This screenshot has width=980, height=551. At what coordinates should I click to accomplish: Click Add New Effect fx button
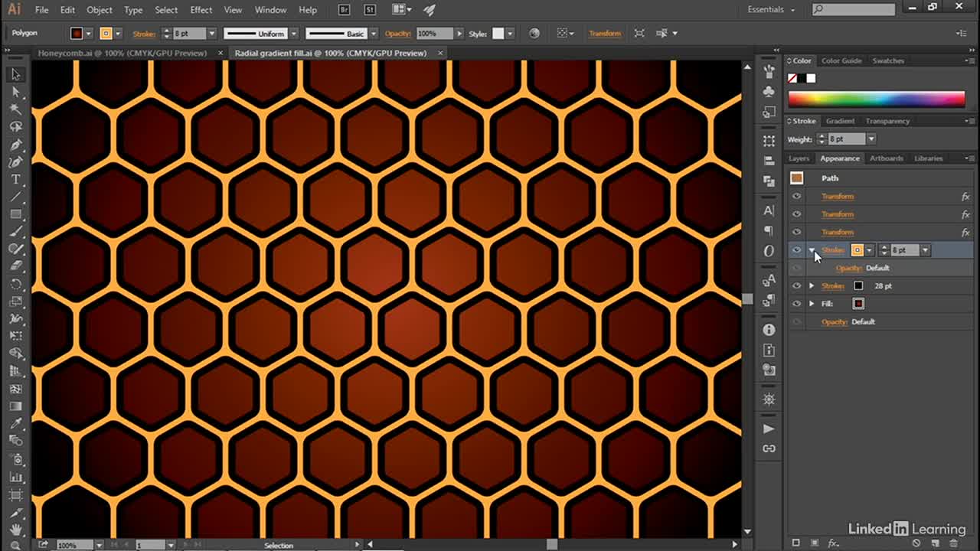pyautogui.click(x=832, y=543)
